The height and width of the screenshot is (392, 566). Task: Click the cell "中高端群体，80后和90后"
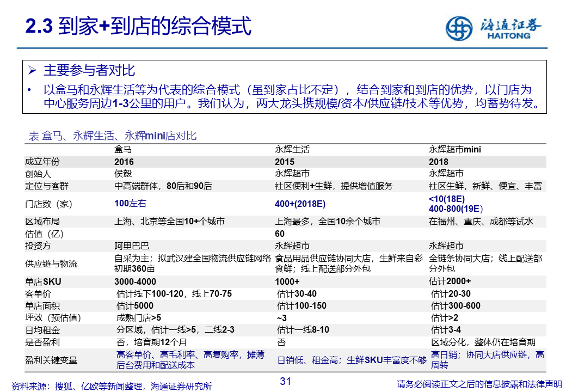pyautogui.click(x=163, y=186)
